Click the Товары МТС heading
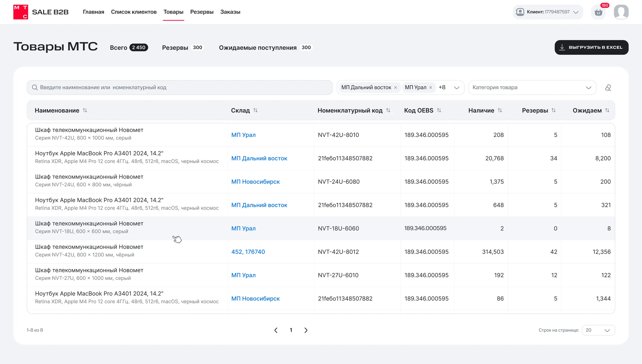 (x=55, y=47)
